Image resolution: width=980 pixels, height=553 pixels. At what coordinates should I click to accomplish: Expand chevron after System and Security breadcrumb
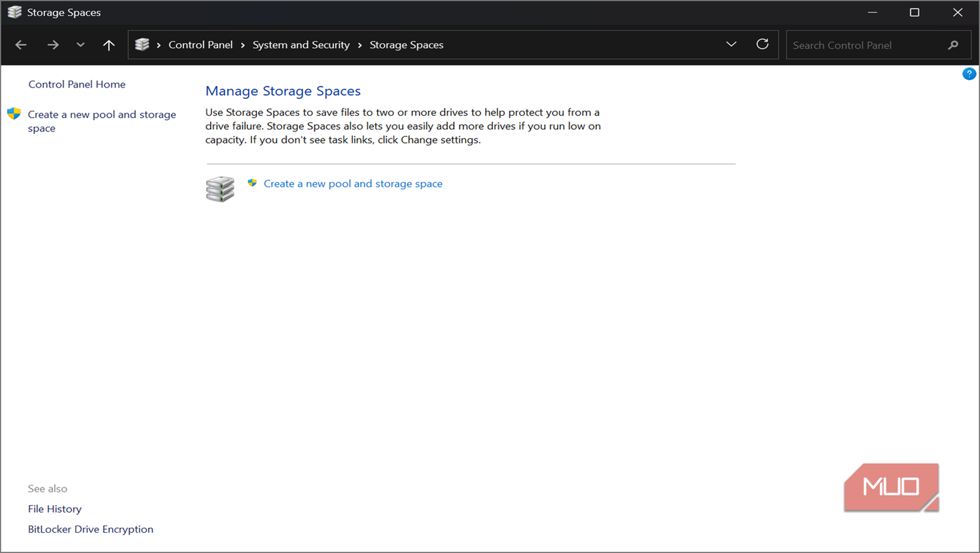coord(360,45)
